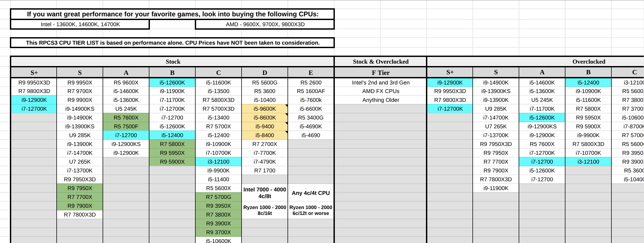Click the Intel - 13600K, 14600K, 14700K cell
This screenshot has height=243, width=644.
80,24
